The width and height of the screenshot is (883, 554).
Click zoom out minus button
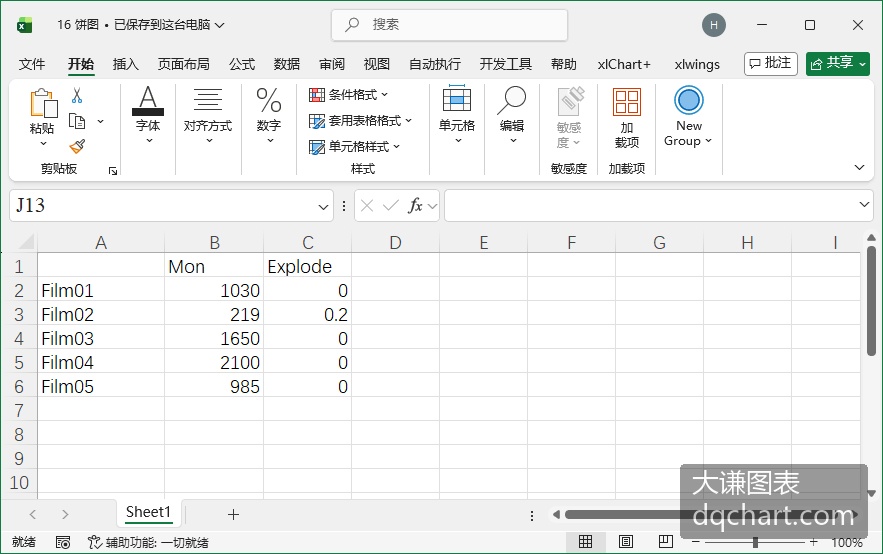pos(695,542)
